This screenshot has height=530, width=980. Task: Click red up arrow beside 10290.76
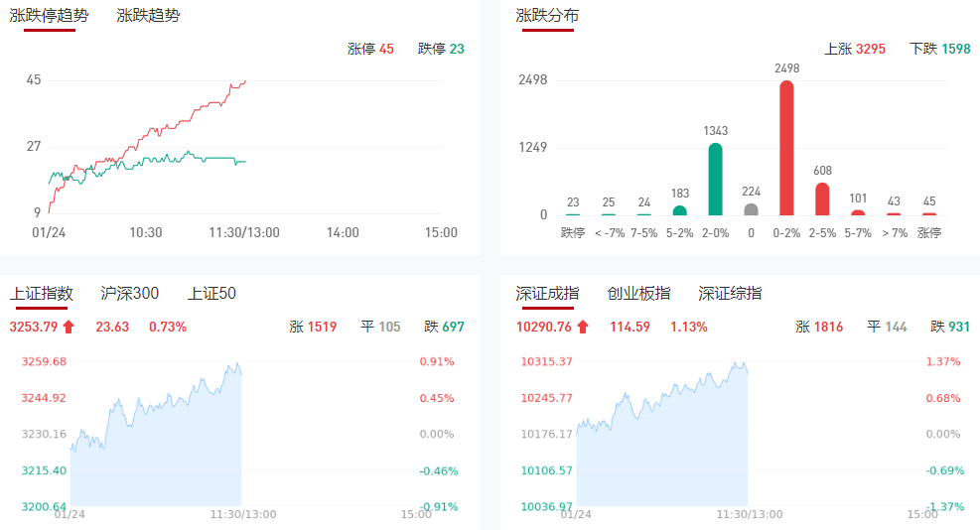pos(583,327)
